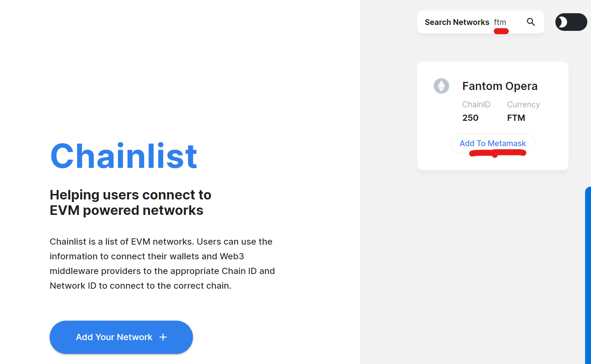Click the 'Helping users connect' subtitle

130,195
